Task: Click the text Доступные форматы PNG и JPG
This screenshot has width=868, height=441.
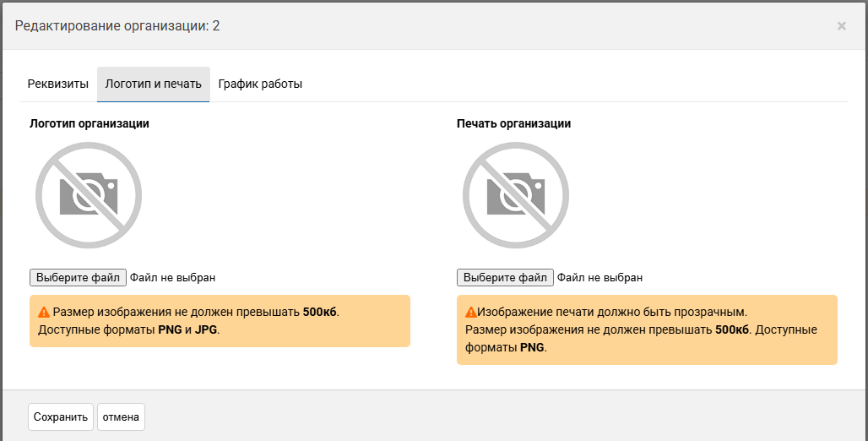Action: click(129, 329)
